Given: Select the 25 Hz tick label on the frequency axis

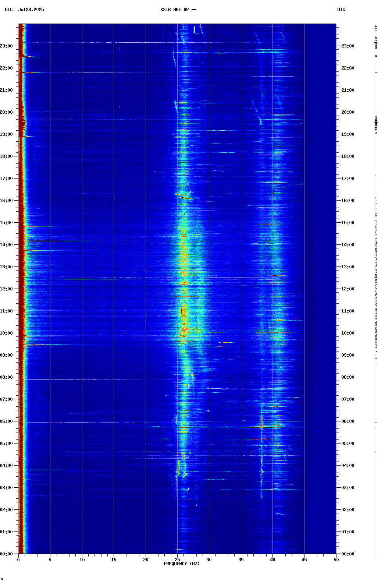Looking at the screenshot, I should (177, 560).
